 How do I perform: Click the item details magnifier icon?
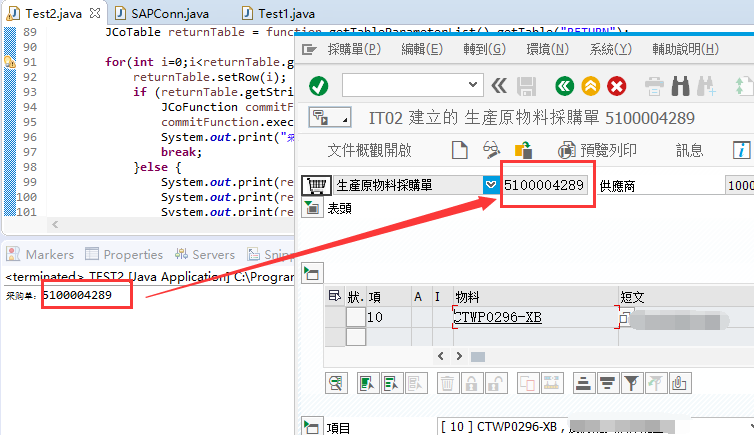[336, 383]
